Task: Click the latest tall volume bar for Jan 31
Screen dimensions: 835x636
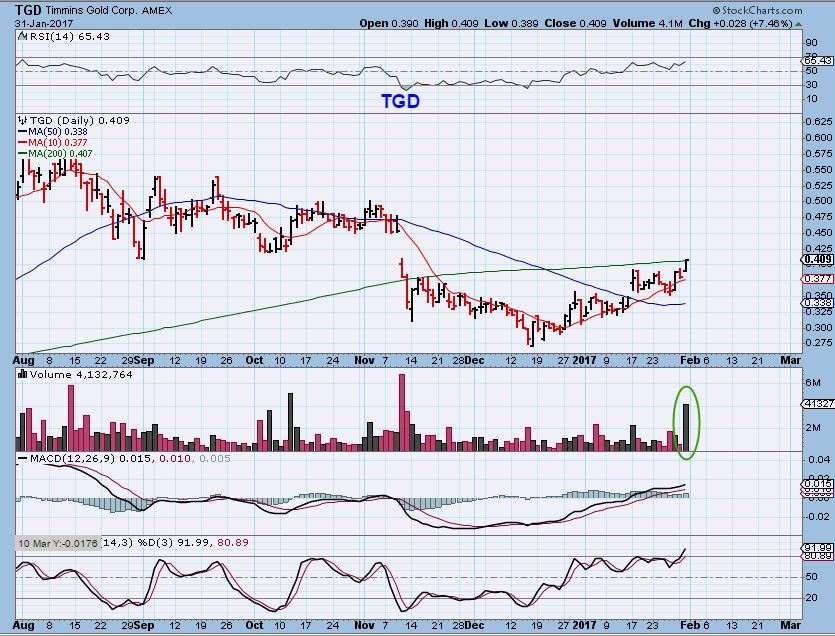Action: point(686,428)
